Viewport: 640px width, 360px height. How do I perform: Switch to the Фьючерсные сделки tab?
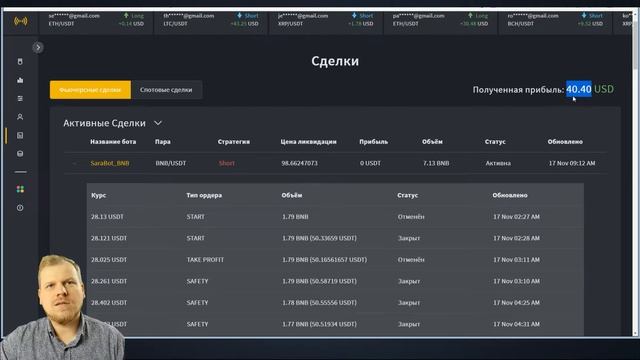(x=90, y=90)
